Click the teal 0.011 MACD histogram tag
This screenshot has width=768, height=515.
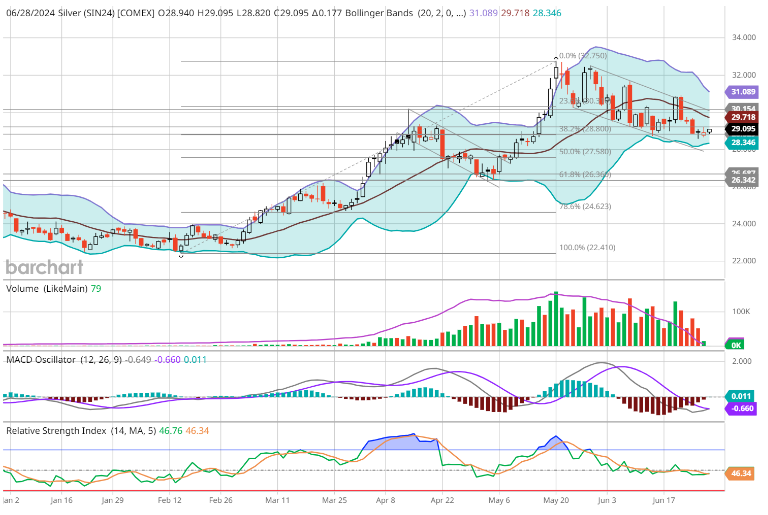pyautogui.click(x=742, y=397)
